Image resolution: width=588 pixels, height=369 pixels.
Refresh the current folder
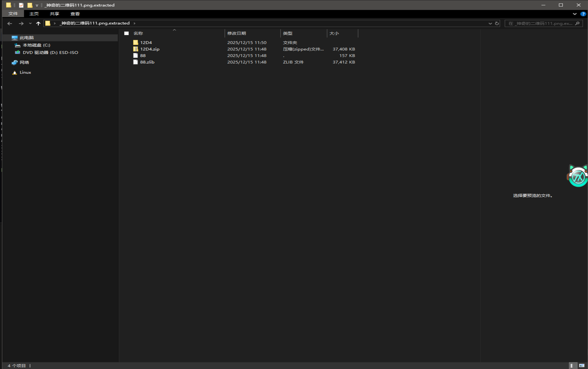point(497,24)
